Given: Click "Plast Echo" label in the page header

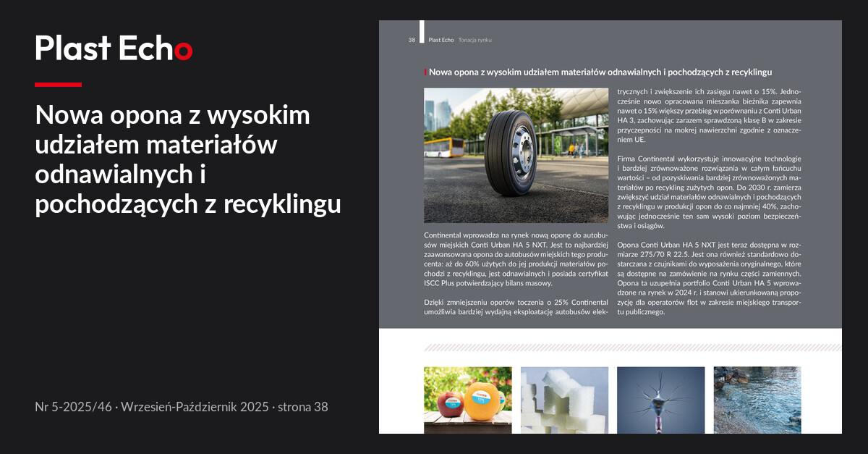Looking at the screenshot, I should [x=441, y=40].
